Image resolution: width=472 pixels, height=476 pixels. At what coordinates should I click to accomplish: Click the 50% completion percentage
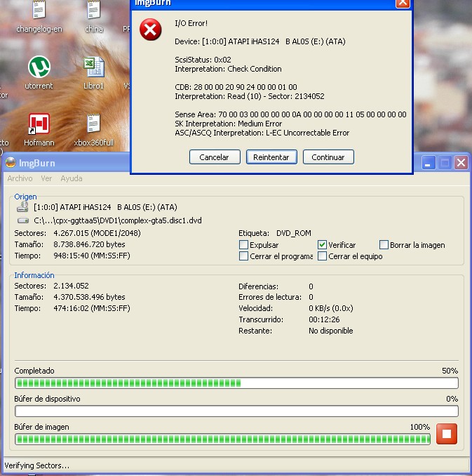tap(450, 371)
